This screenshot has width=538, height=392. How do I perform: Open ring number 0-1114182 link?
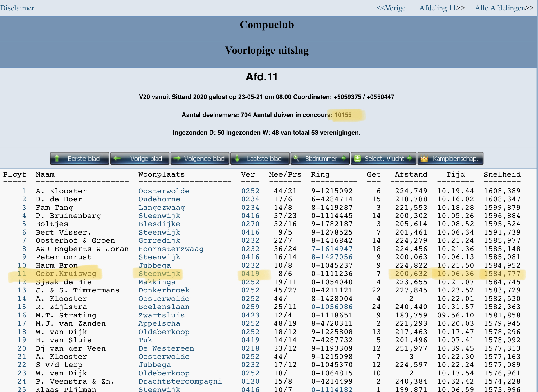(332, 389)
